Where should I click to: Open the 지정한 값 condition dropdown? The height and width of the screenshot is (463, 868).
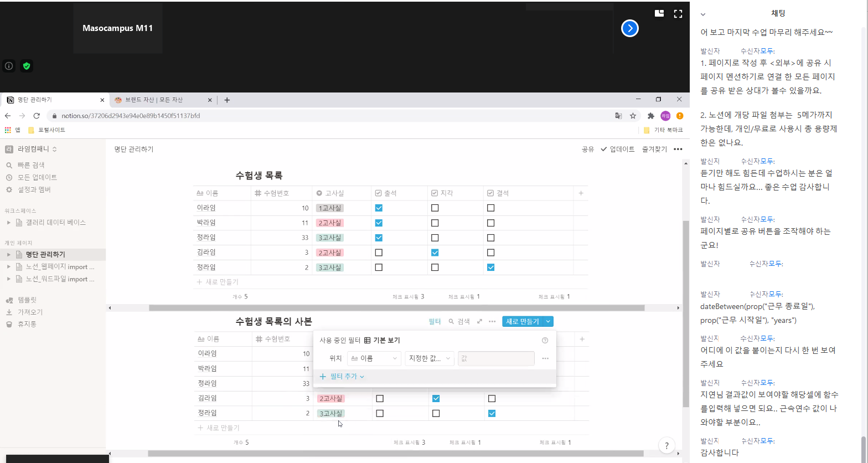[x=430, y=358]
